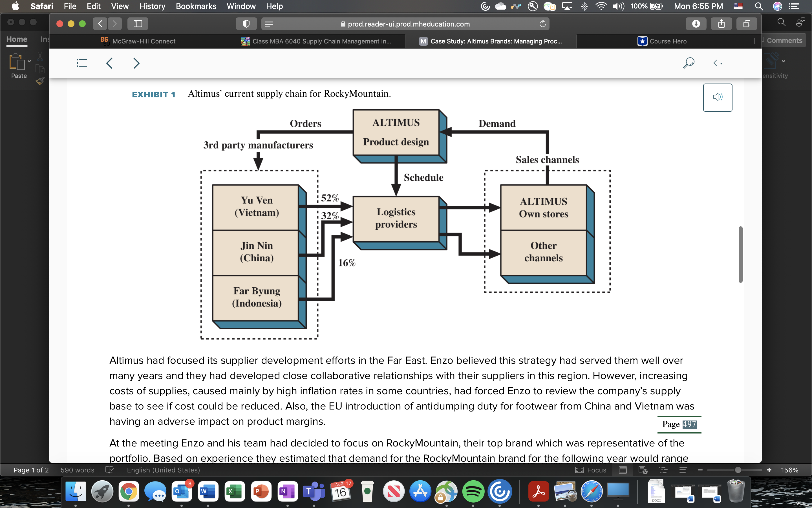
Task: Open Trash in the dock
Action: (736, 491)
